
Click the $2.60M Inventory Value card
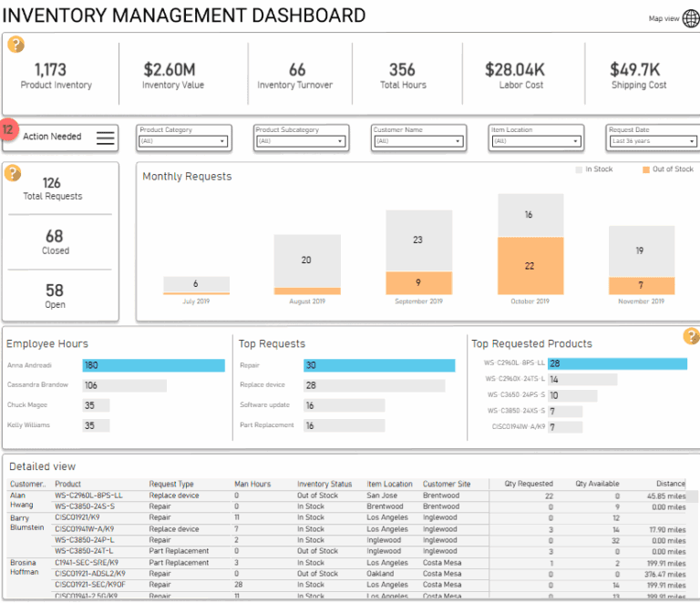(173, 76)
